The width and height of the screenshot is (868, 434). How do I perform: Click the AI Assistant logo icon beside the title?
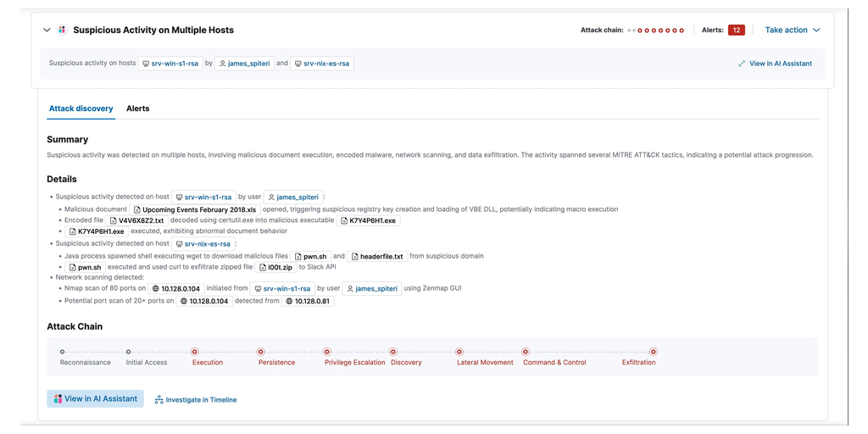coord(62,31)
